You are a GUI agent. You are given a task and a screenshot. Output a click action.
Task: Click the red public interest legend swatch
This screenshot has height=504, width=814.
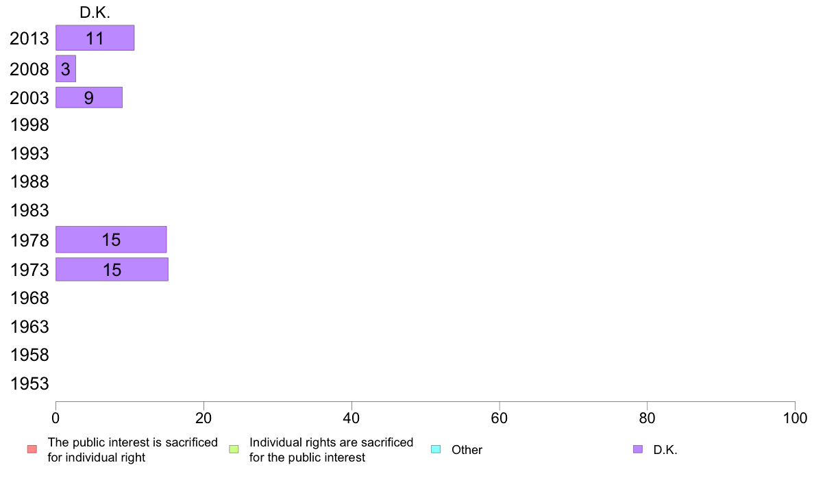(32, 449)
